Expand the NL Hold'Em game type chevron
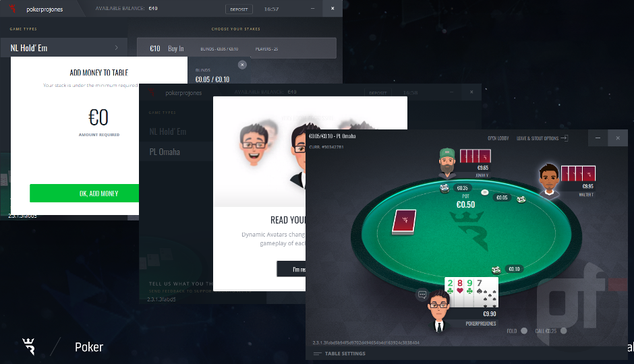 point(117,48)
